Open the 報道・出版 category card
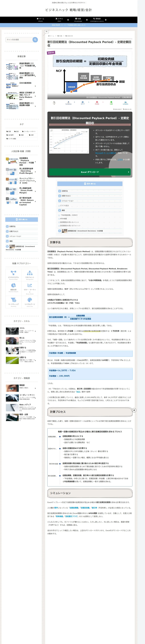The width and height of the screenshot is (145, 644). (22, 418)
